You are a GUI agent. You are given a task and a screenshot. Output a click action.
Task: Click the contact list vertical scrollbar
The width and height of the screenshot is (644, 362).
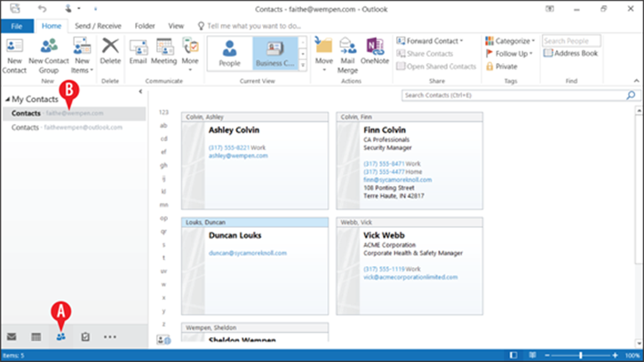pos(639,189)
